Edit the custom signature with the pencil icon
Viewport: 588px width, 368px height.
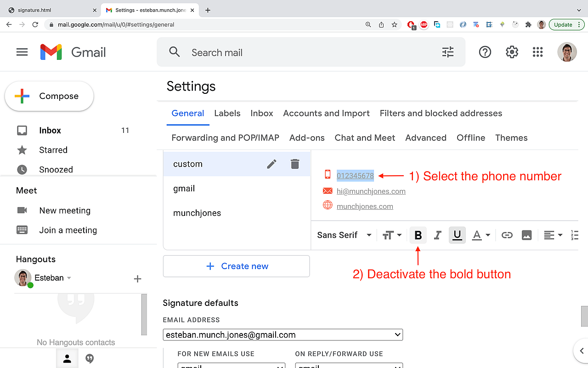pyautogui.click(x=271, y=164)
